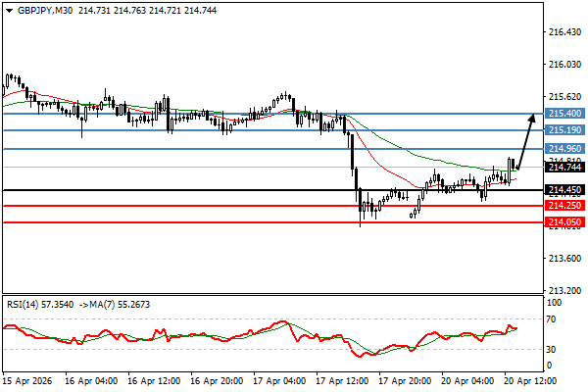Click the 214.960 price level label
The width and height of the screenshot is (588, 392).
(565, 149)
